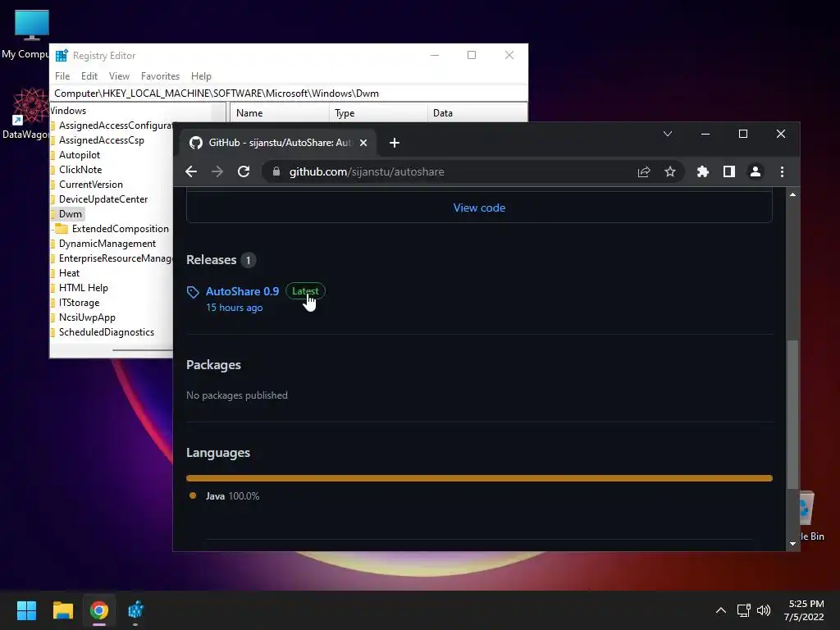Click the View code link

click(x=479, y=208)
